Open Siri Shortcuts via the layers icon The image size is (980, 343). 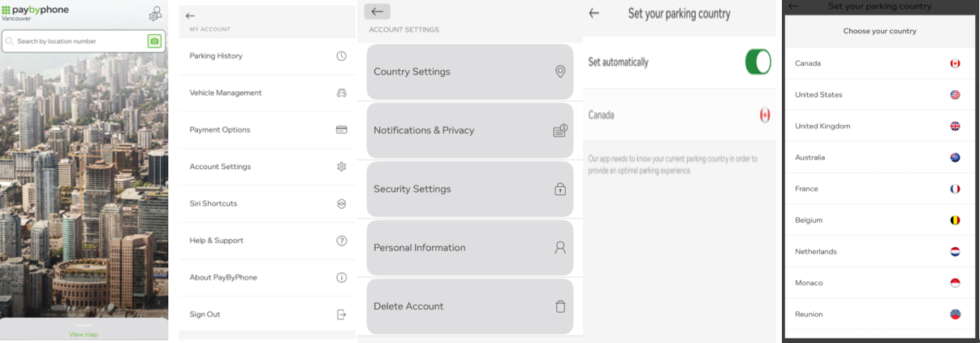[341, 203]
